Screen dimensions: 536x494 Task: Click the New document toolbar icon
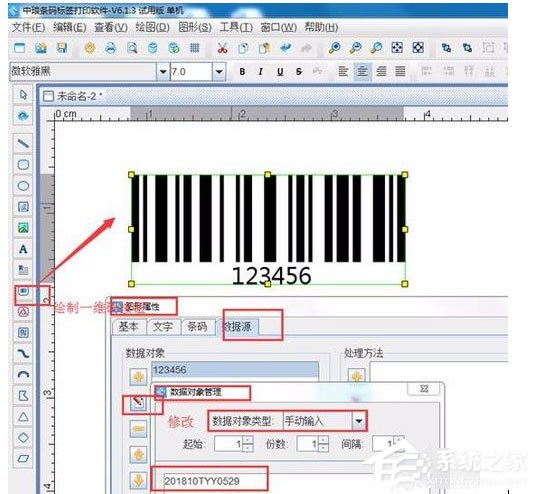pos(20,48)
